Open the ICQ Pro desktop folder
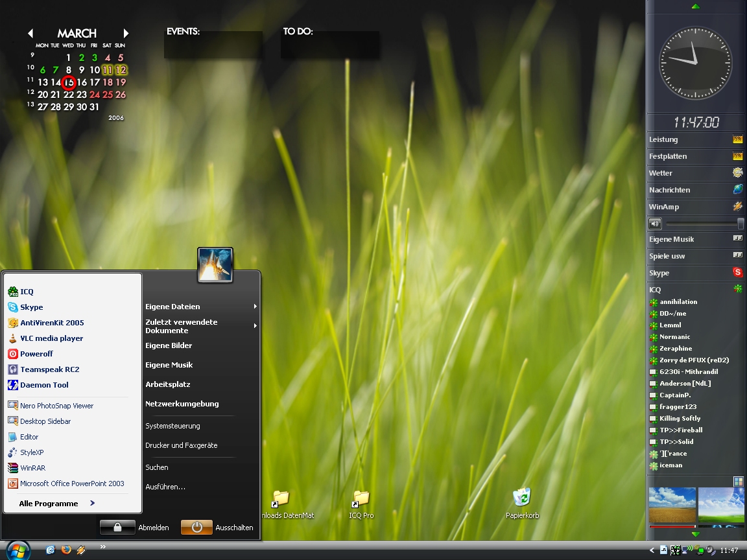This screenshot has width=747, height=560. (x=361, y=498)
